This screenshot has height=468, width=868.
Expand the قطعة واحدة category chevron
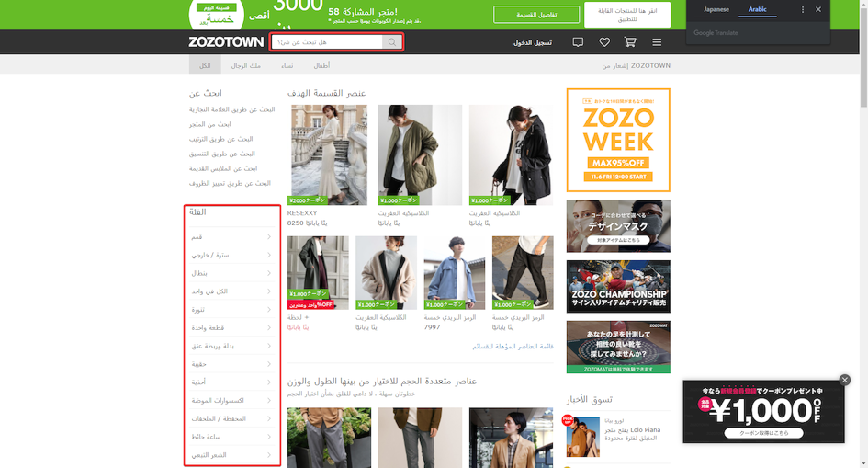[x=269, y=328]
